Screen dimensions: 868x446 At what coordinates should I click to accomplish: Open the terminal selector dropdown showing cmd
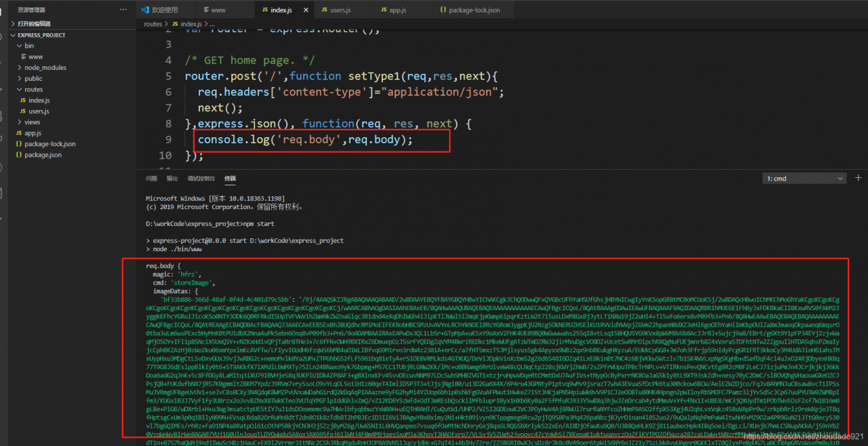click(x=803, y=179)
